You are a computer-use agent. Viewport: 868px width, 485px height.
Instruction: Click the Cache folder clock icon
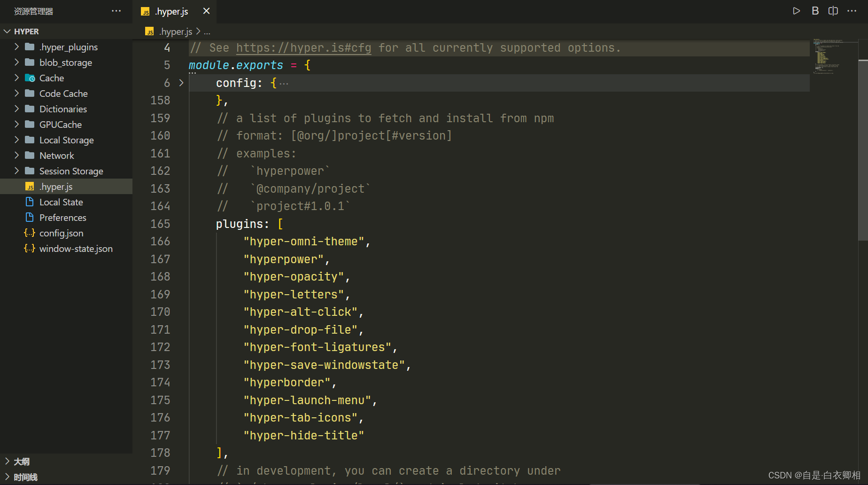click(30, 78)
